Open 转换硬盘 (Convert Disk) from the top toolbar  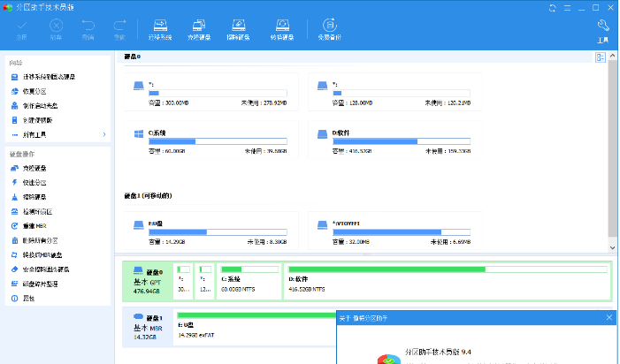(x=282, y=30)
